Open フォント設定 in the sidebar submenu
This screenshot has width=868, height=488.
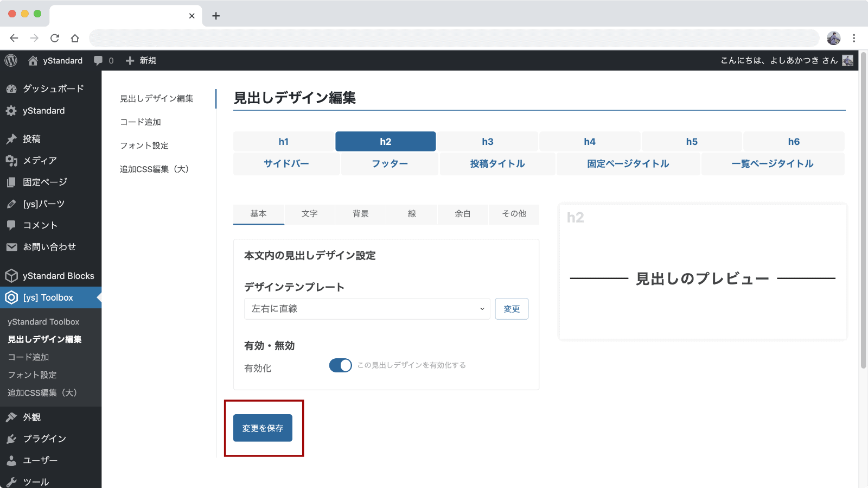pyautogui.click(x=32, y=375)
